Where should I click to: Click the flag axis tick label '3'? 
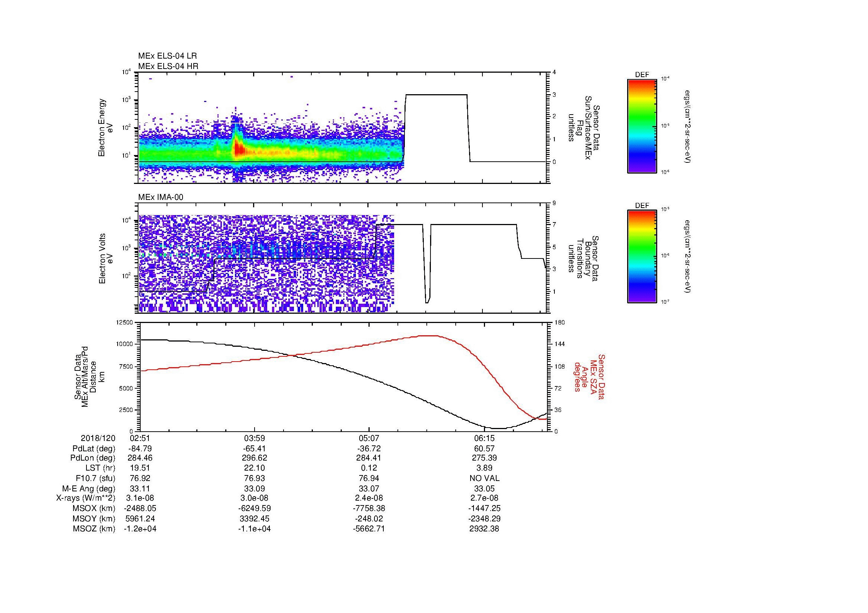[554, 95]
